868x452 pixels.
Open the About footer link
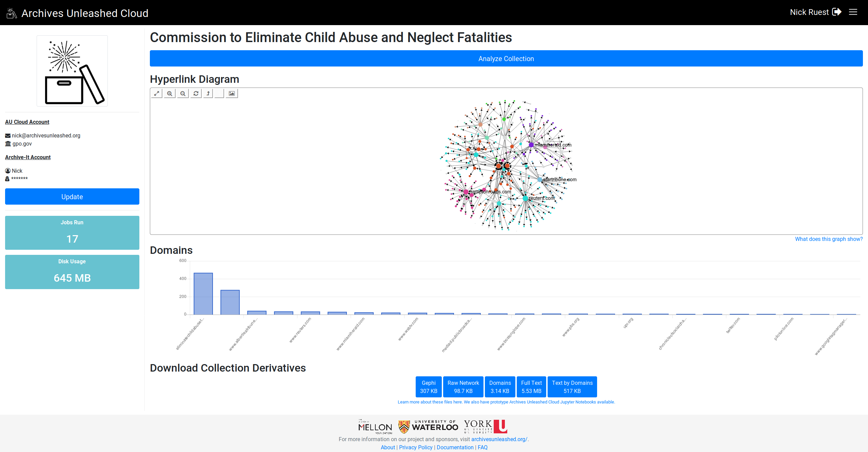(388, 447)
